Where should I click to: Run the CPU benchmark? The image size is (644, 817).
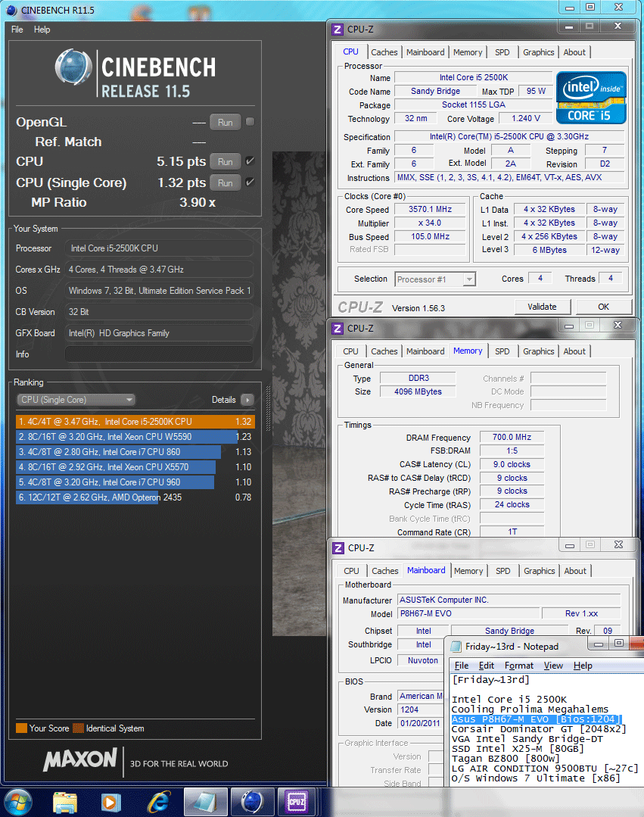(225, 161)
